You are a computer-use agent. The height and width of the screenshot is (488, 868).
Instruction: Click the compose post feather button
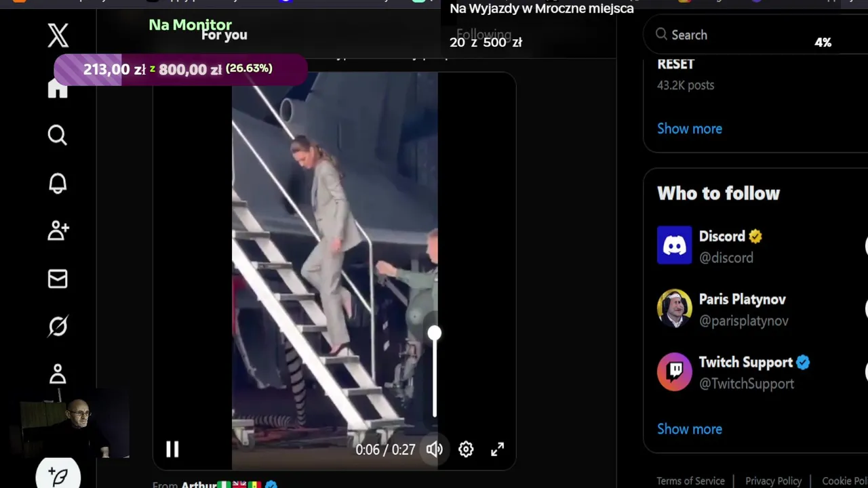58,474
